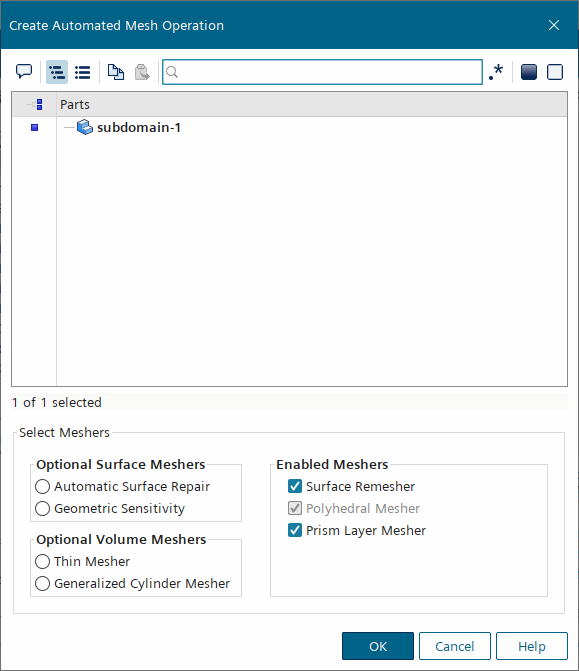Enable Generalized Cylinder Mesher option
Viewport: 579px width, 671px height.
click(42, 583)
